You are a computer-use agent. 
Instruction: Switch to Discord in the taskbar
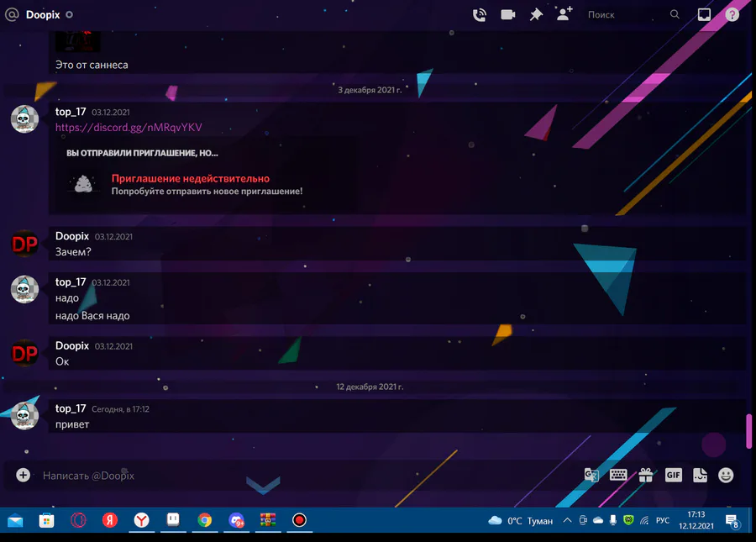tap(236, 520)
